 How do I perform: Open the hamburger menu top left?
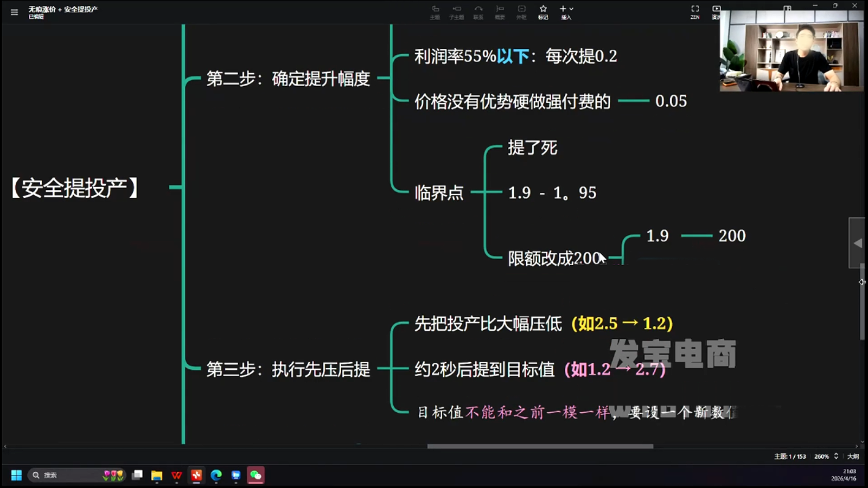point(14,11)
